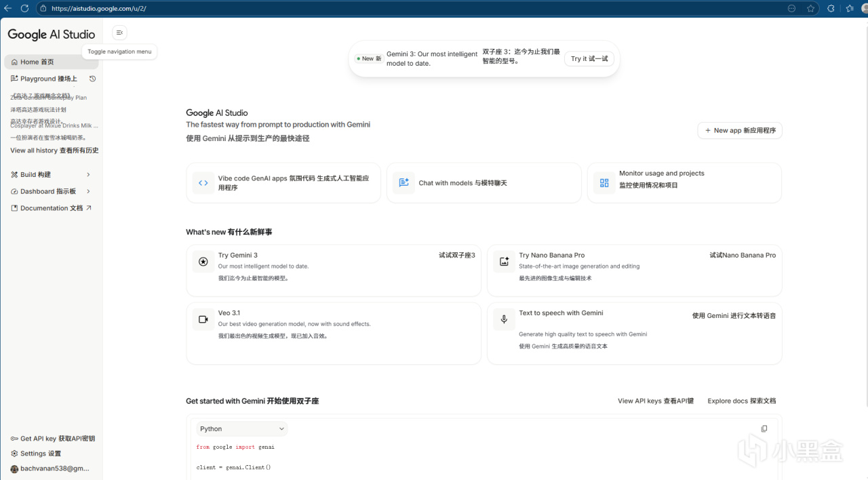Open the browser extensions puzzle icon
Screen dimensions: 868x480
pos(831,8)
